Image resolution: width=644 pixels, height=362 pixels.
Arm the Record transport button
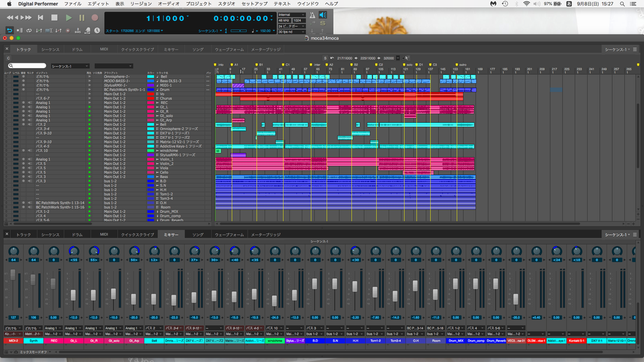coord(95,17)
